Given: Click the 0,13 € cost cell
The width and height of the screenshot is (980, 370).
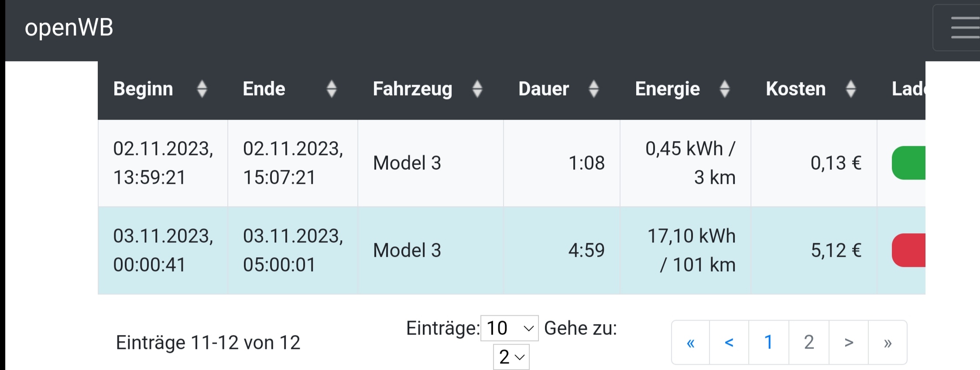Looking at the screenshot, I should (x=836, y=163).
